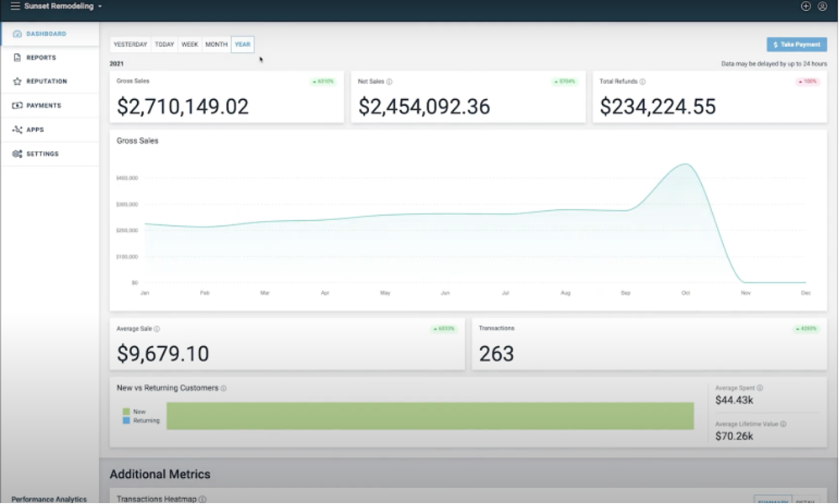Viewport: 839px width, 504px height.
Task: Open the Sunset Remodeling account dropdown
Action: pyautogui.click(x=57, y=6)
